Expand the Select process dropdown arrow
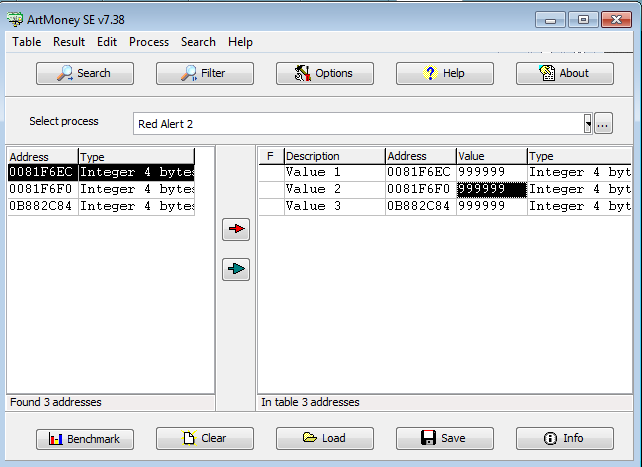The height and width of the screenshot is (467, 642). click(x=588, y=123)
